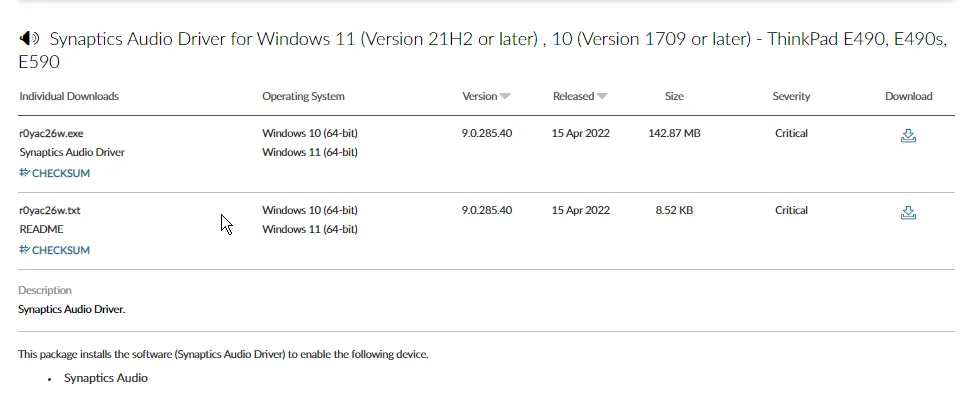Sort downloads by the Released arrow
971x409 pixels.
[x=602, y=97]
